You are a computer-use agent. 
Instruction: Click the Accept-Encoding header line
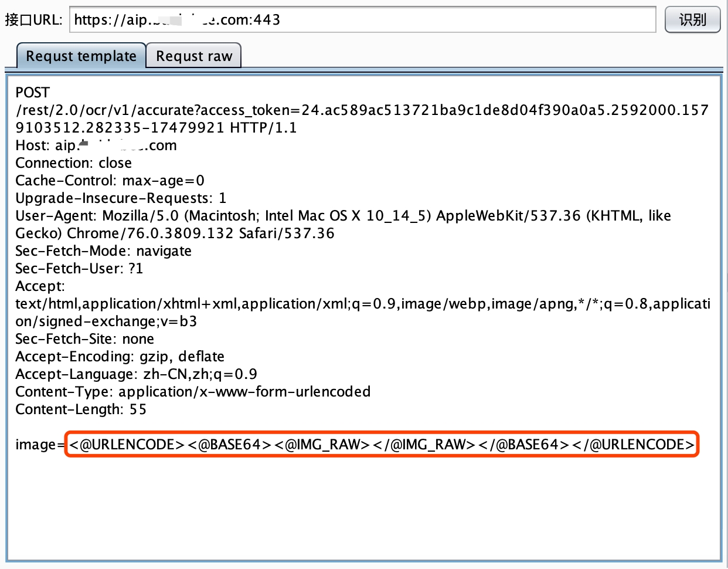click(x=120, y=357)
